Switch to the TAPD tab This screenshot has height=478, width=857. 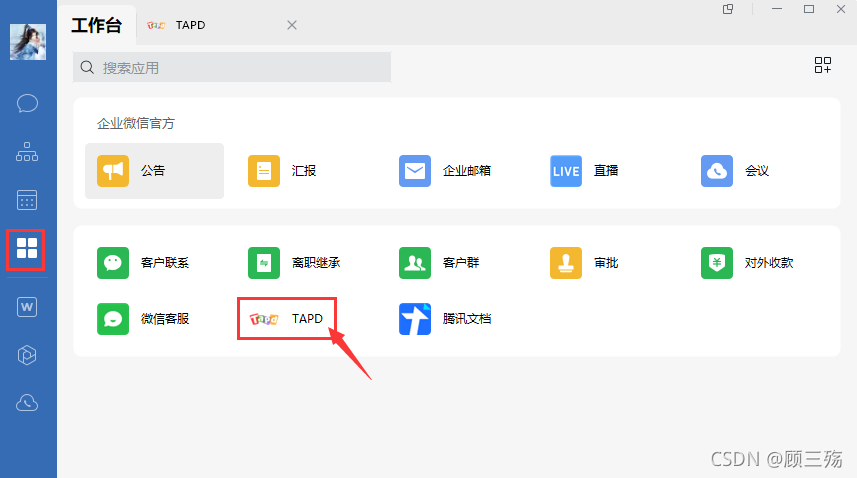[x=190, y=25]
